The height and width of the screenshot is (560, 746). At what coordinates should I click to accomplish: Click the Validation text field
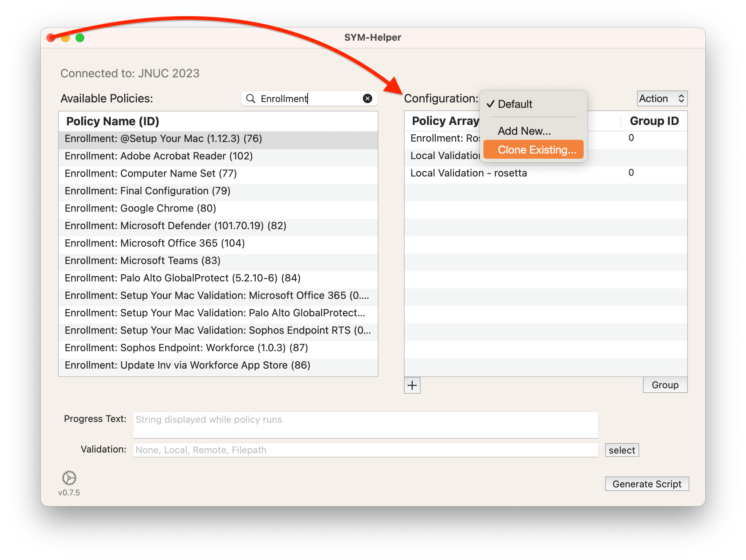[365, 450]
